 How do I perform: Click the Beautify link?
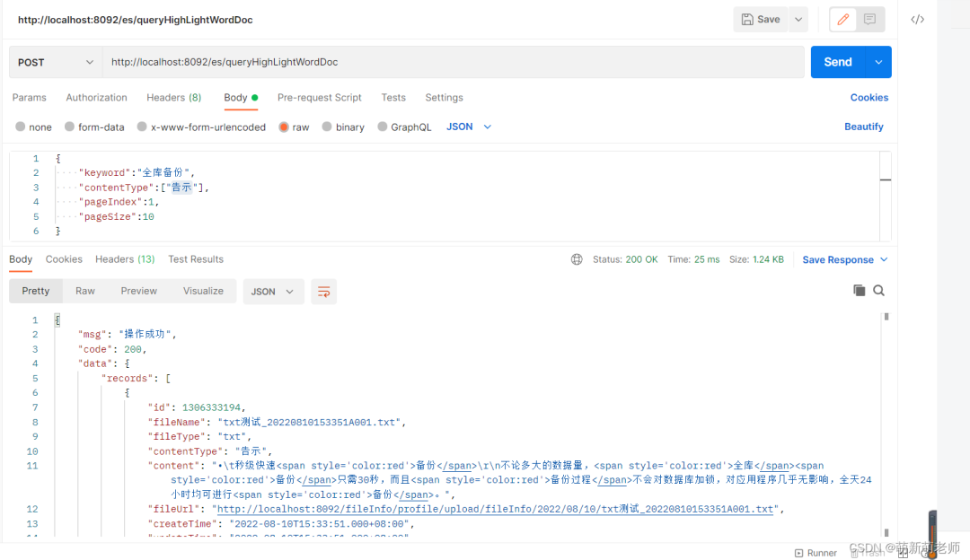[x=863, y=127]
